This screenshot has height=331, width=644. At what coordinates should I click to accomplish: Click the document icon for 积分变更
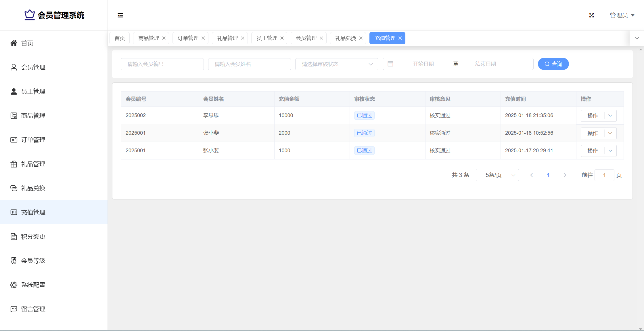click(14, 237)
